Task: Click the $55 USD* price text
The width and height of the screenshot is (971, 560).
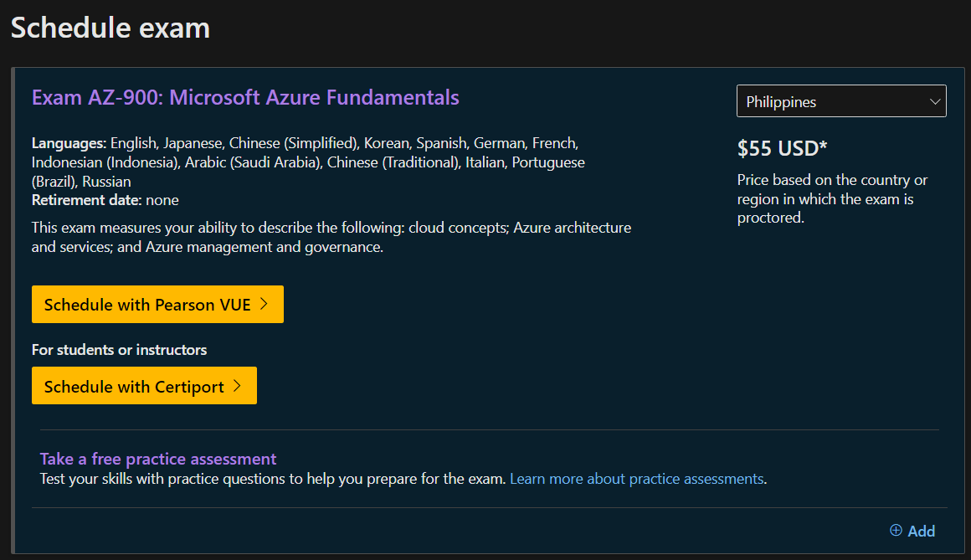Action: (782, 148)
